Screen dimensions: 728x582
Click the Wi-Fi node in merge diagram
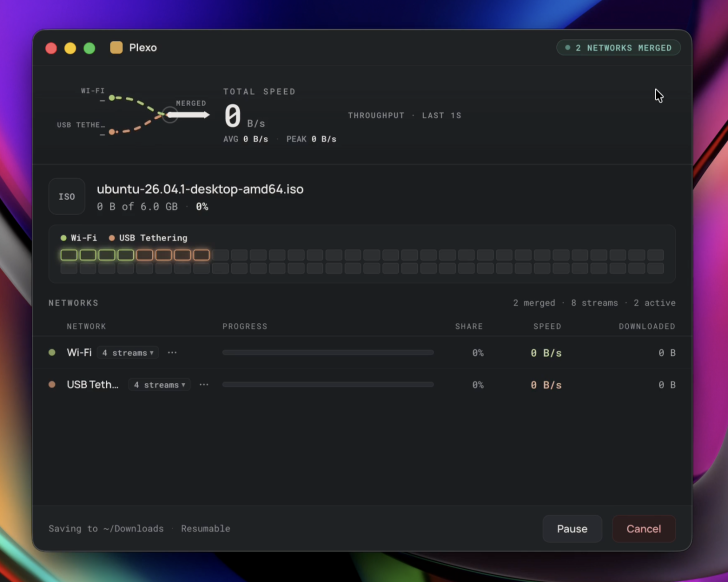click(112, 97)
